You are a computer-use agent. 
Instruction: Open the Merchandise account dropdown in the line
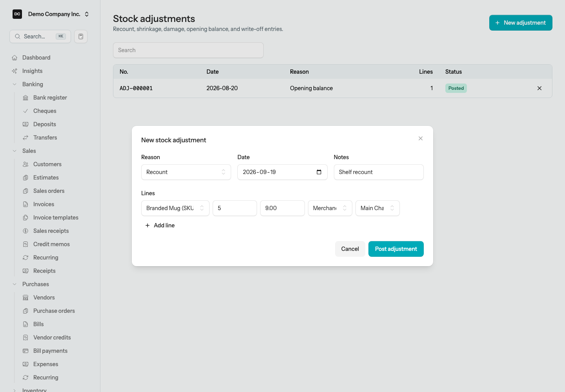pos(330,208)
